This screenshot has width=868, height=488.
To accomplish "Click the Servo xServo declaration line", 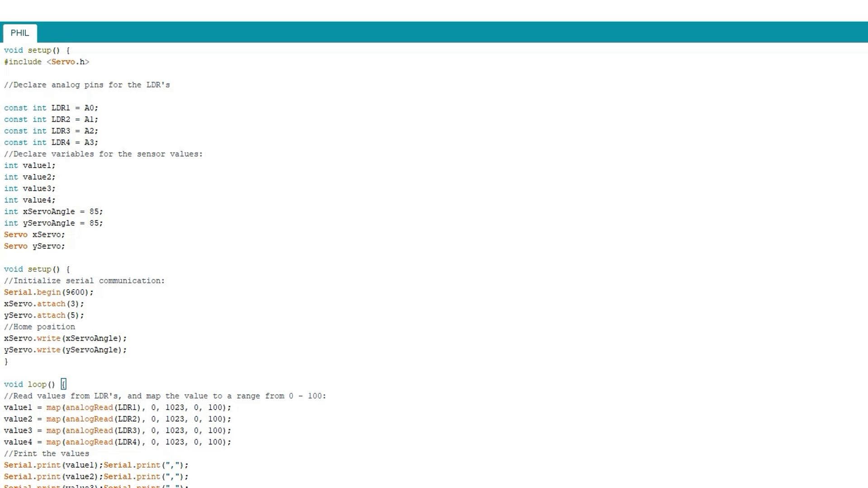I will pyautogui.click(x=34, y=235).
